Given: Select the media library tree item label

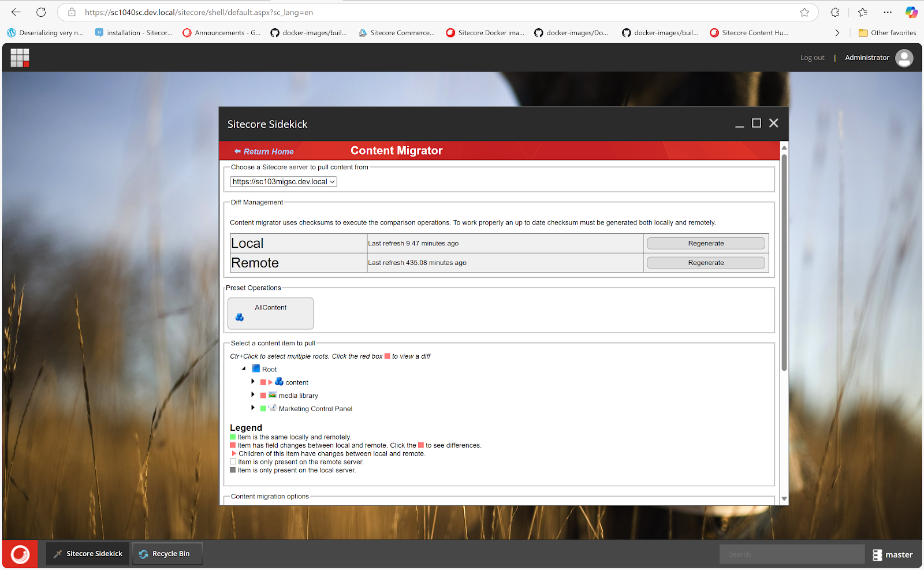Looking at the screenshot, I should [298, 396].
